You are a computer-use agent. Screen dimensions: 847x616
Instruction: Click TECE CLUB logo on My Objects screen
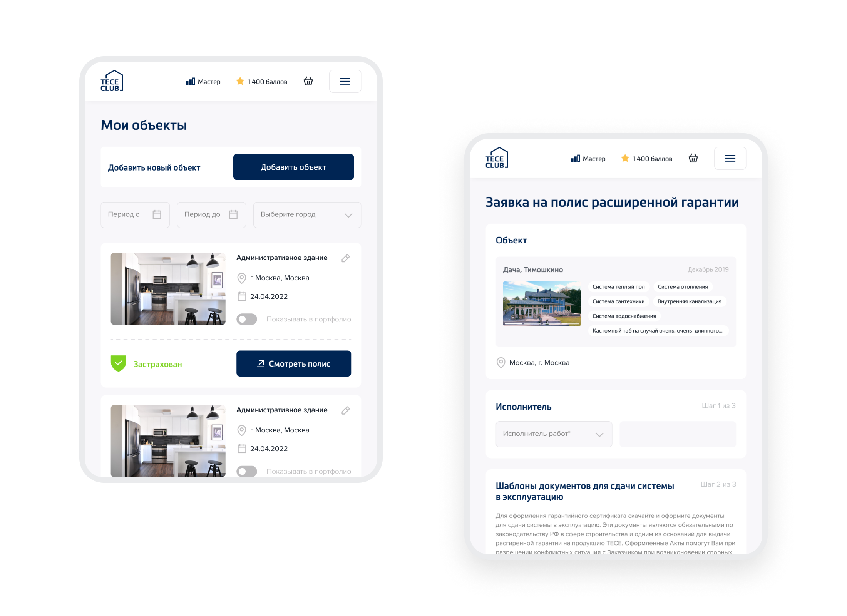click(112, 81)
